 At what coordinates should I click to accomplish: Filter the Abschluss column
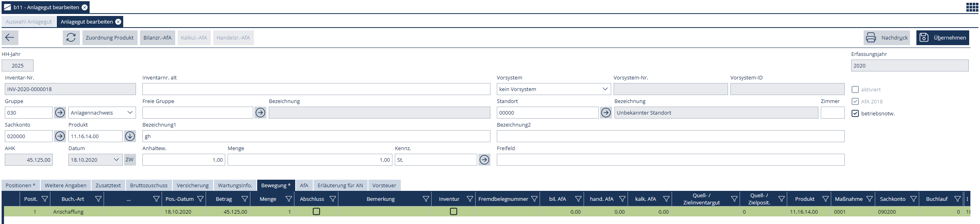[x=332, y=199]
